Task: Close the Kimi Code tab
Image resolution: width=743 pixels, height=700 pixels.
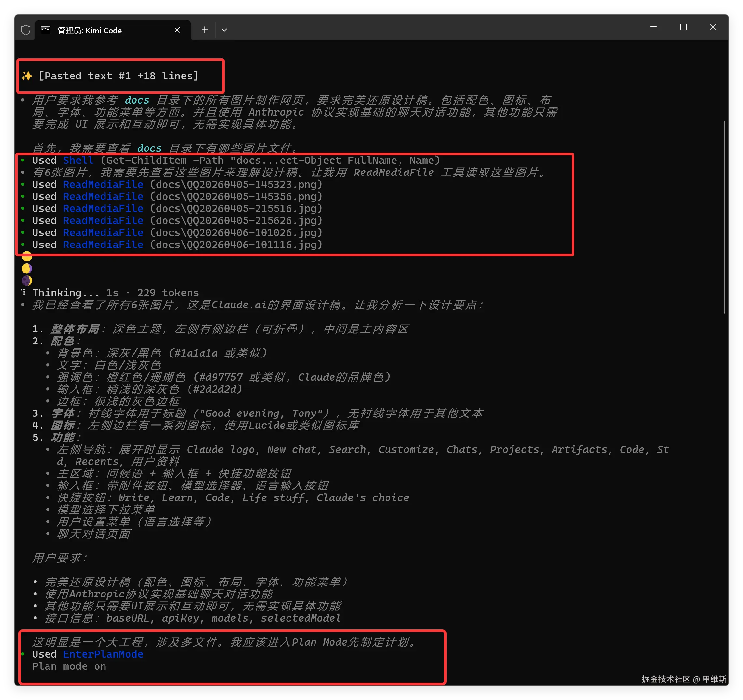Action: coord(177,30)
